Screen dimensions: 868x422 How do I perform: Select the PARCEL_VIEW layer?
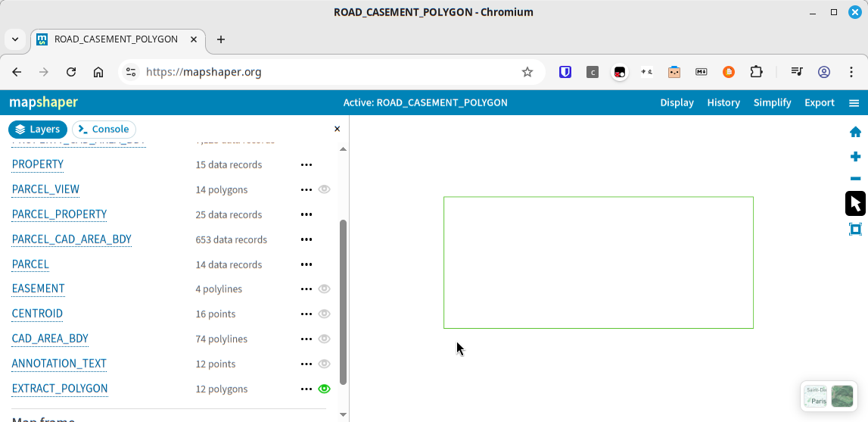(45, 189)
